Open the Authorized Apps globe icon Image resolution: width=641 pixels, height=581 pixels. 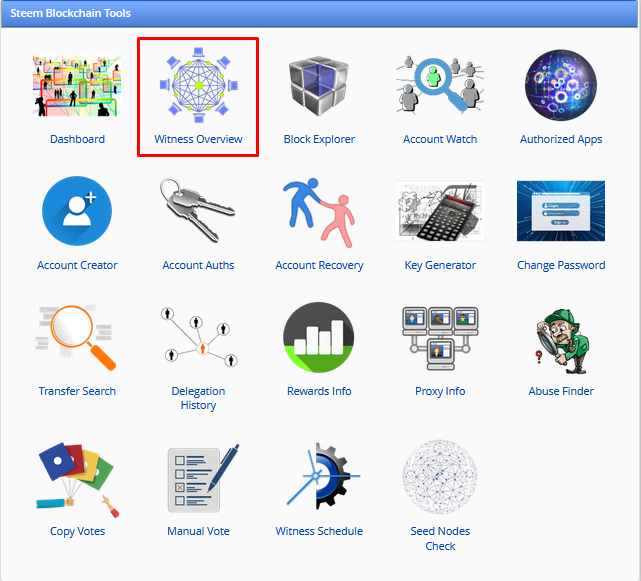click(561, 85)
